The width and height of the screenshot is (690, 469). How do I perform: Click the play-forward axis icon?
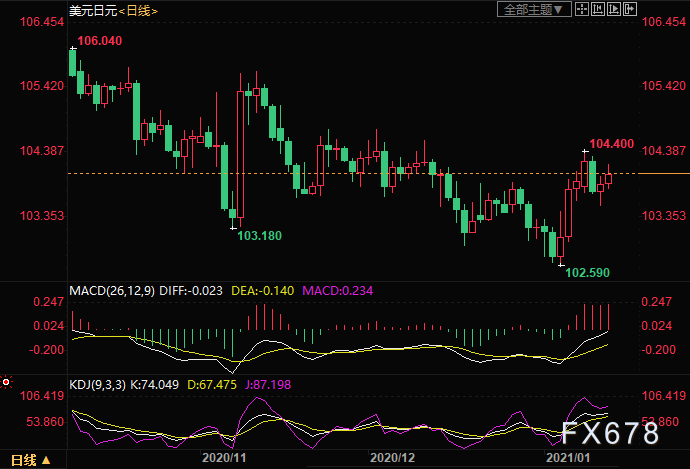[614, 9]
